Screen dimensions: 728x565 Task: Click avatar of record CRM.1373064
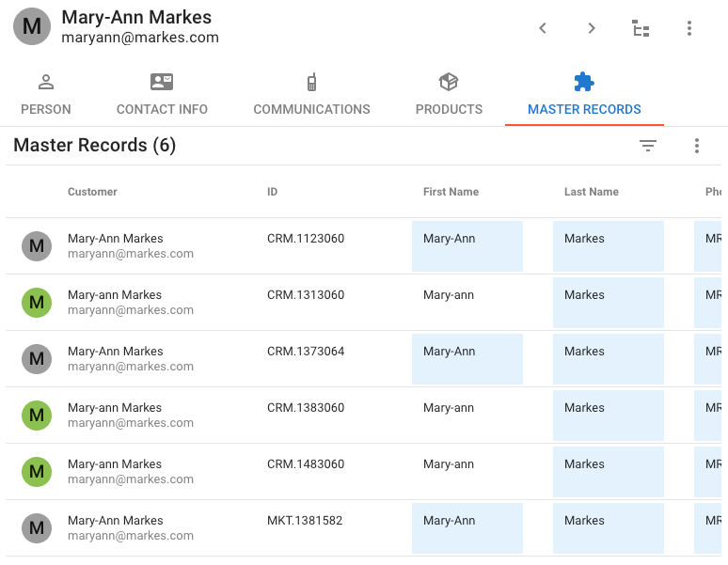(x=37, y=359)
